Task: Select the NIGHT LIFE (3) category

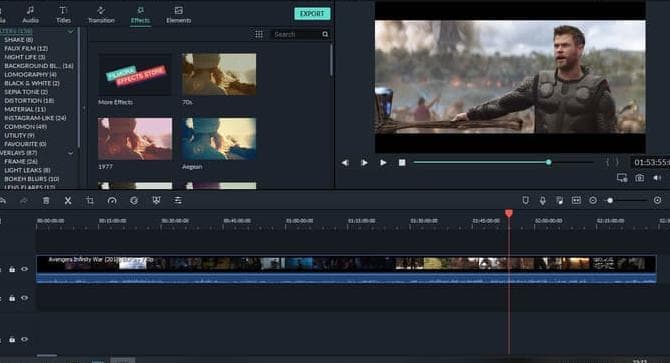Action: 24,57
